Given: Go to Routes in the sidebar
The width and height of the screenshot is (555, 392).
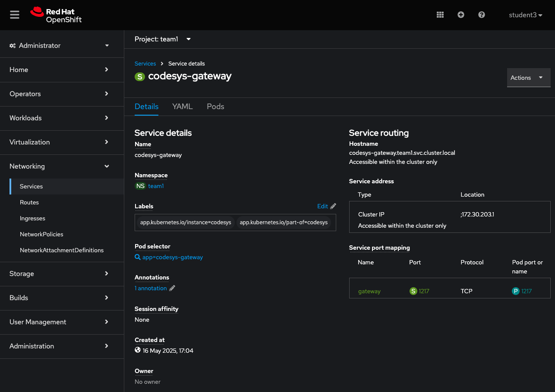Looking at the screenshot, I should (66, 202).
